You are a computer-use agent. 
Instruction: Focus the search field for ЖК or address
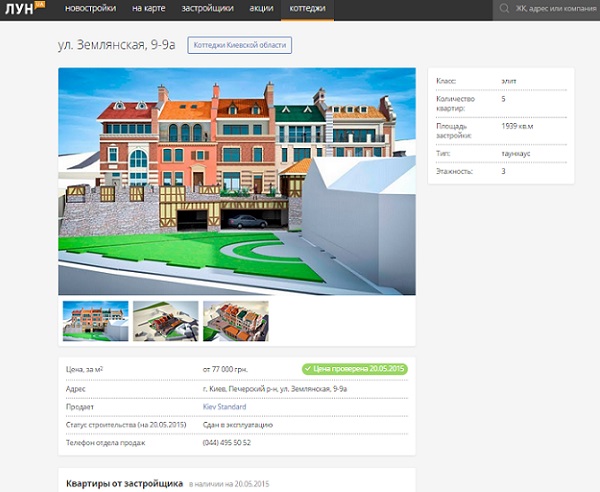[x=555, y=9]
